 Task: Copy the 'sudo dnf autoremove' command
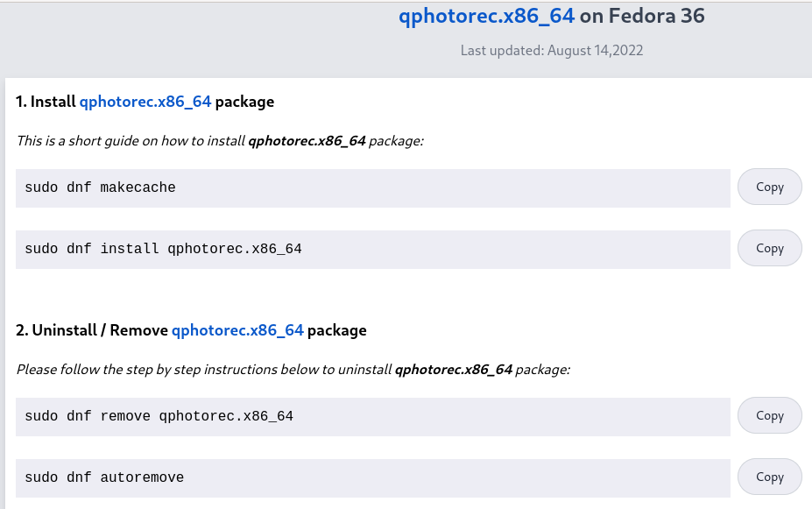click(770, 477)
